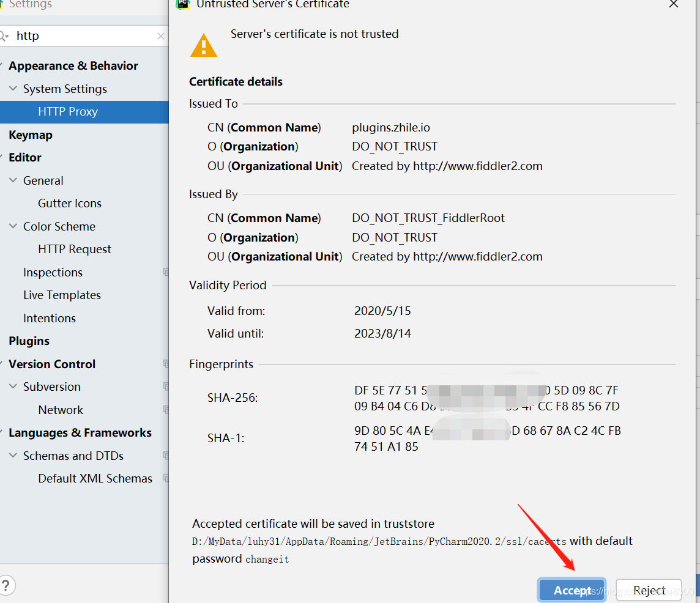
Task: Open the Intentions settings page
Action: (x=50, y=318)
